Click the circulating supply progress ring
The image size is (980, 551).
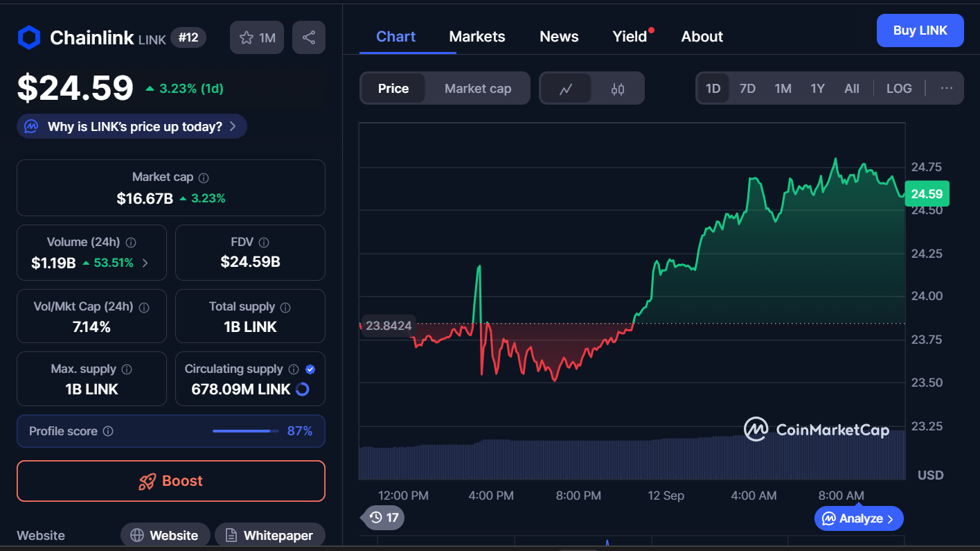[x=302, y=390]
